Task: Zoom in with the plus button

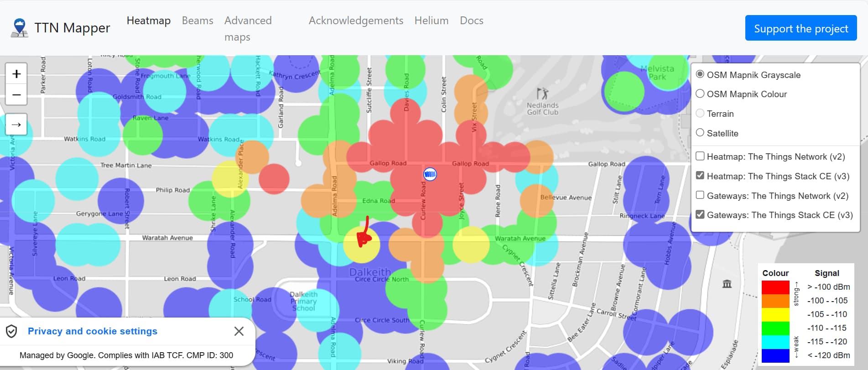Action: click(16, 74)
